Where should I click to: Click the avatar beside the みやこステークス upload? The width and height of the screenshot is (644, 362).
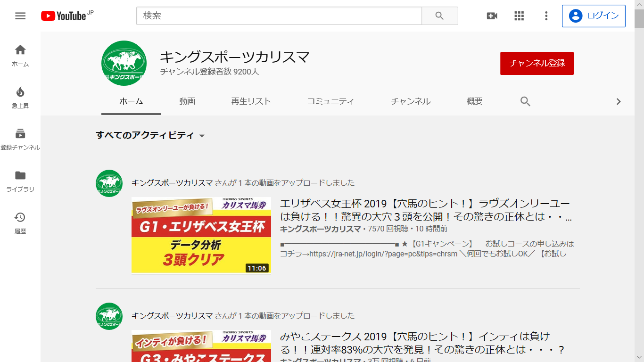pos(109,316)
